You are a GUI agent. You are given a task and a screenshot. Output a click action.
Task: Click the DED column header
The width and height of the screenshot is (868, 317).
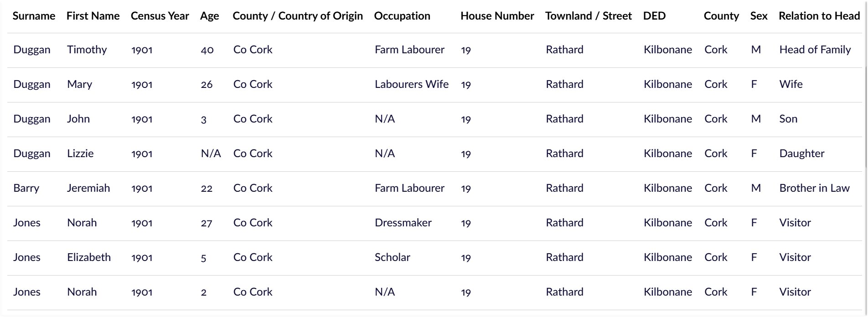pyautogui.click(x=654, y=16)
